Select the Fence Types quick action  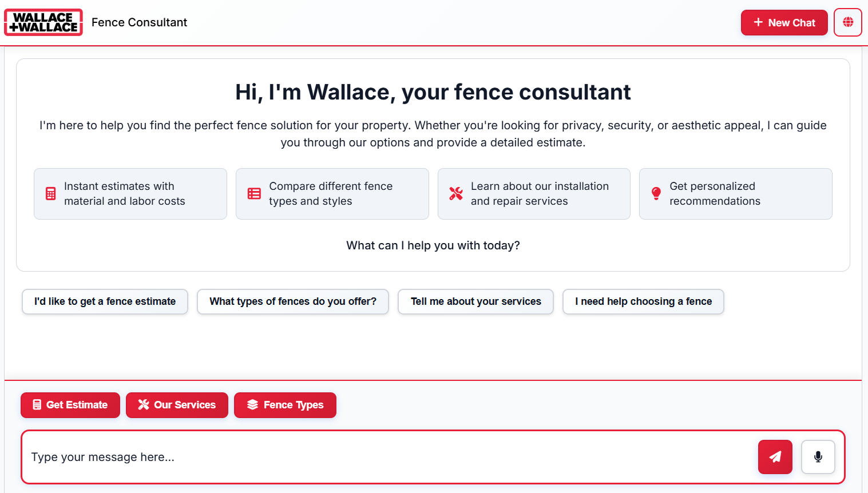coord(285,405)
